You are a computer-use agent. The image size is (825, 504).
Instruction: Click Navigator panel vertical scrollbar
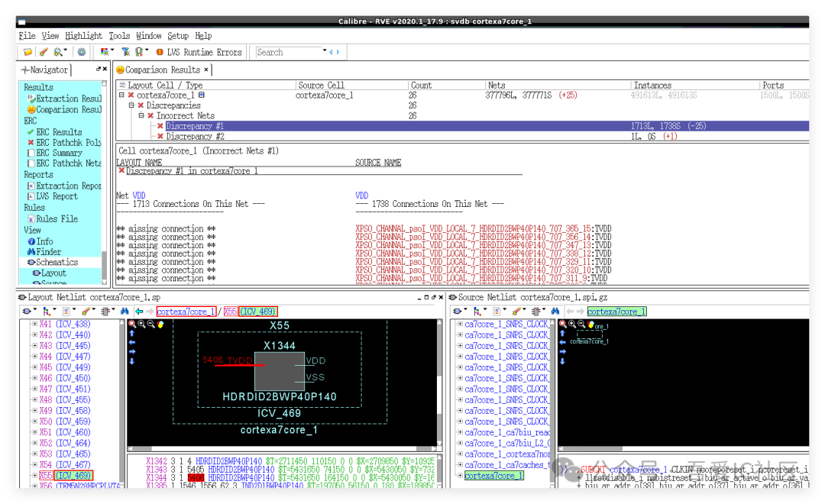pos(104,182)
